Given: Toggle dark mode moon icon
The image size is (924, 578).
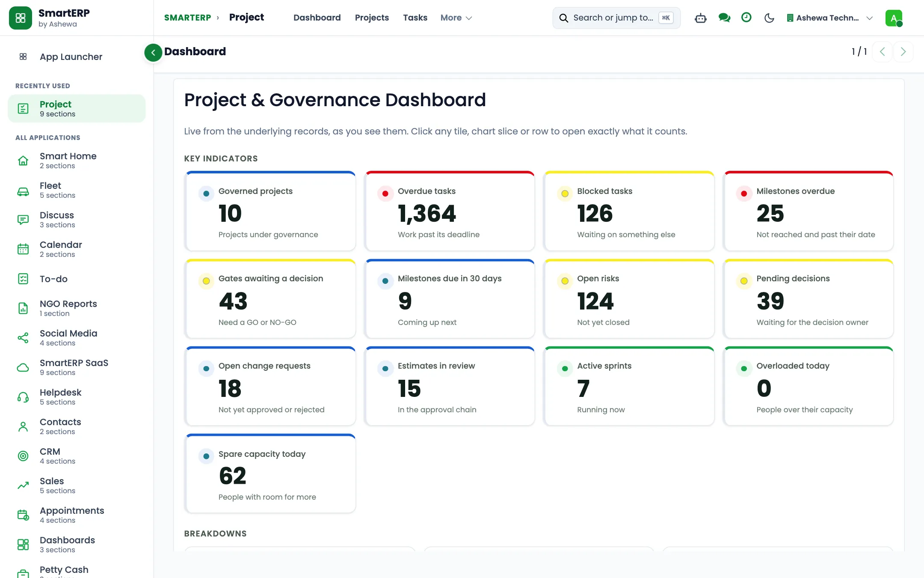Looking at the screenshot, I should [x=769, y=18].
